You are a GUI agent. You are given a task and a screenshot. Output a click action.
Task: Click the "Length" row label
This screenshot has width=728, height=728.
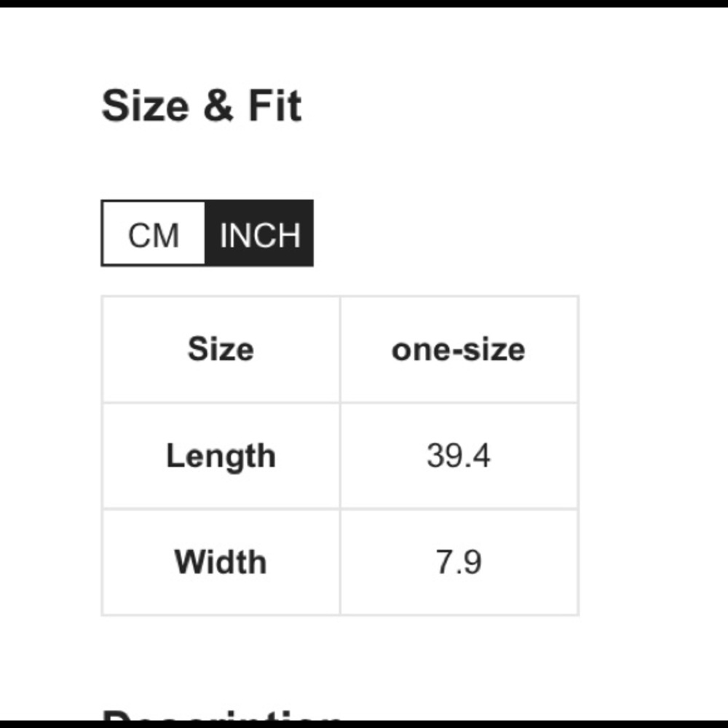click(221, 456)
